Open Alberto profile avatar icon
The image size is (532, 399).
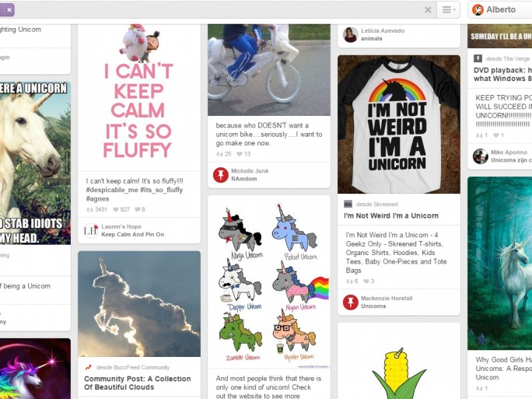(478, 10)
